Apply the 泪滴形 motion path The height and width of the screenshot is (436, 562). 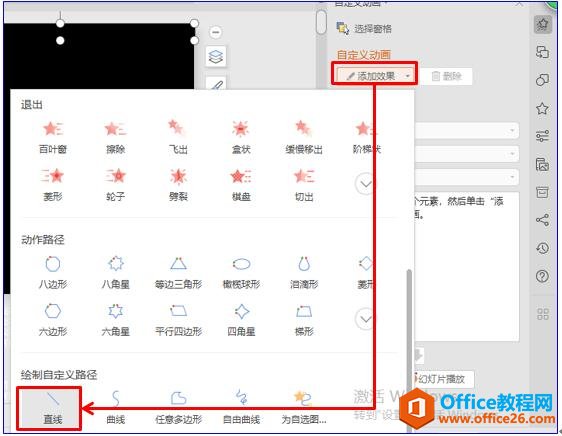coord(304,272)
